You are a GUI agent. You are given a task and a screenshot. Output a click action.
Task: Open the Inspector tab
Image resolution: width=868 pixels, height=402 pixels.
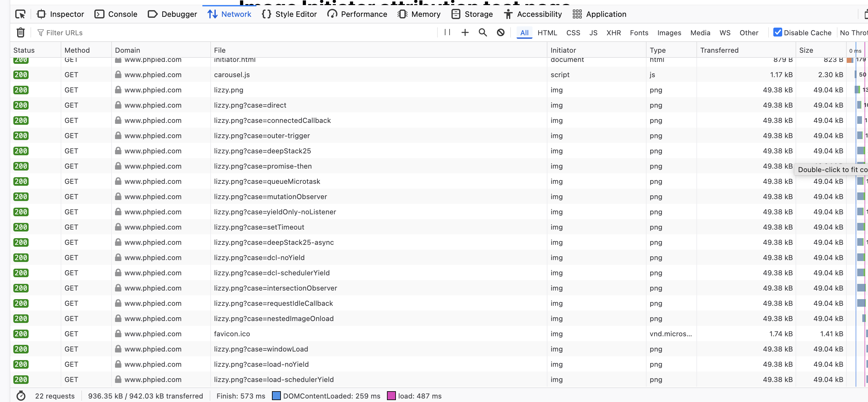(x=60, y=14)
